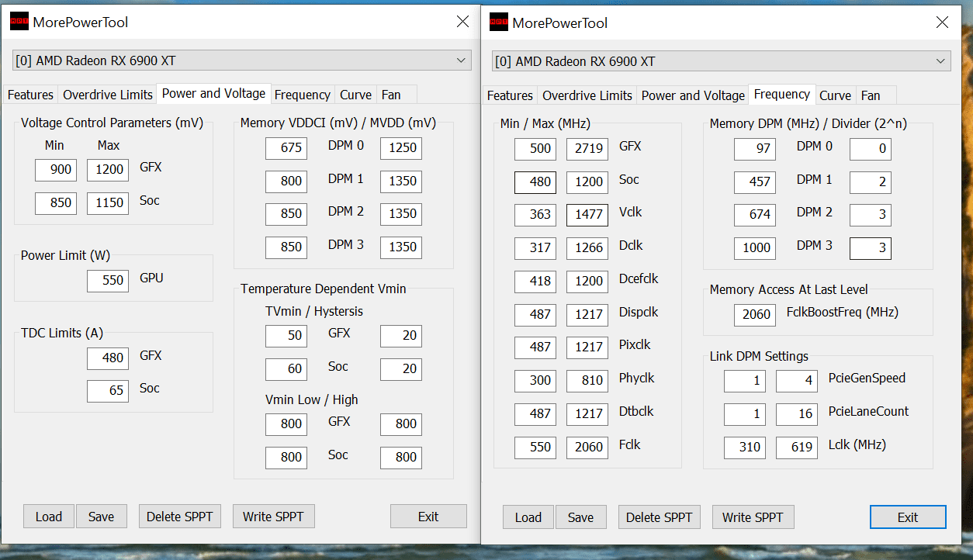Viewport: 973px width, 560px height.
Task: Click Vclk max field 1477
Action: (x=587, y=215)
